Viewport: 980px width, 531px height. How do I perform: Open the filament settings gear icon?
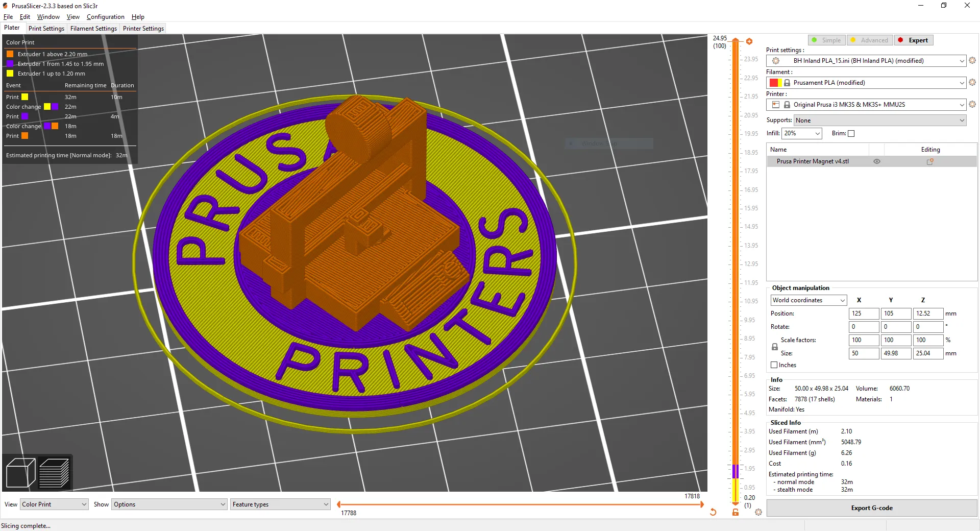pos(972,82)
